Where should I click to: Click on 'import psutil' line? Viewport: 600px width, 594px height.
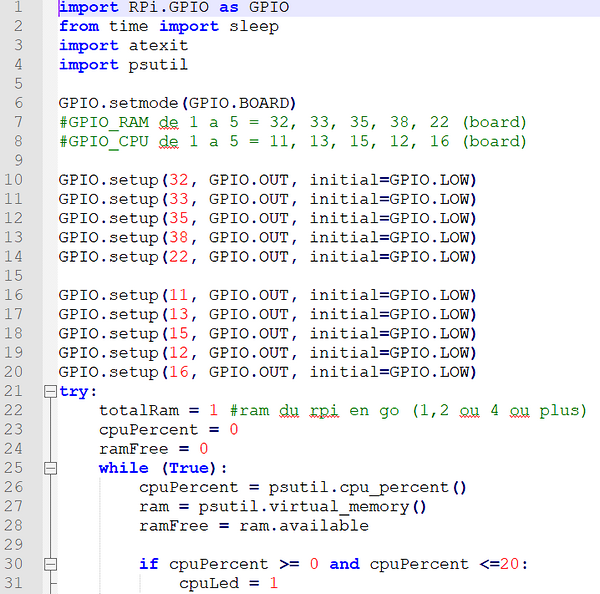coord(123,65)
